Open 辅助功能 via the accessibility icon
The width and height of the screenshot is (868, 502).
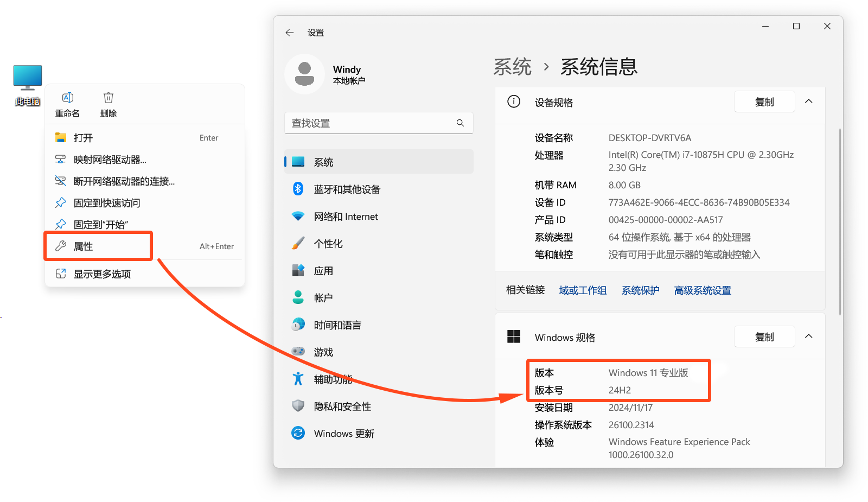coord(298,379)
